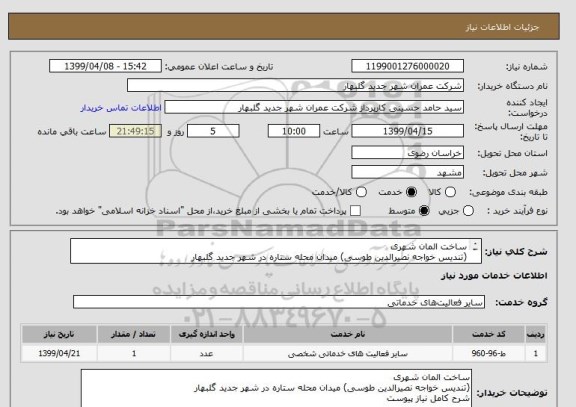Click the service name cell سایر فعالیت های خدماتی شخصی

[348, 353]
